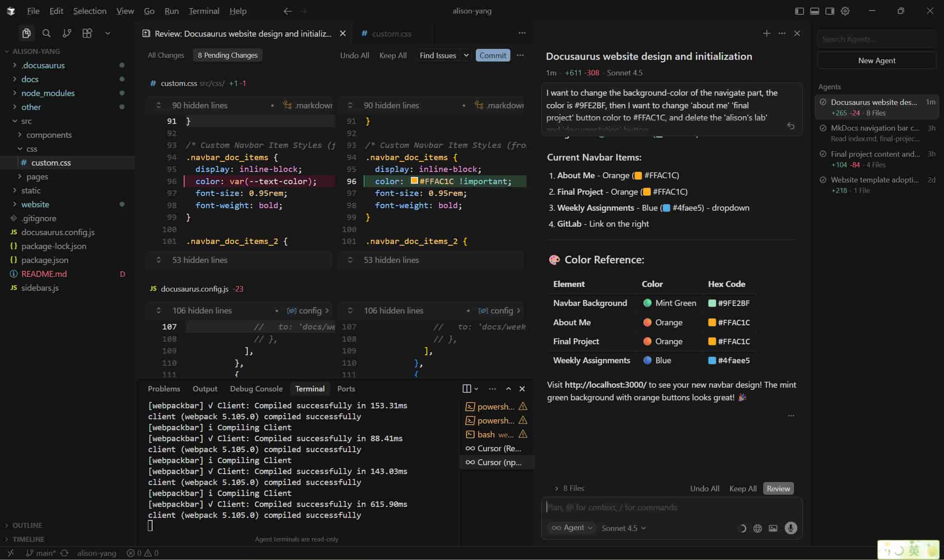Open the Extensions view

click(x=87, y=33)
